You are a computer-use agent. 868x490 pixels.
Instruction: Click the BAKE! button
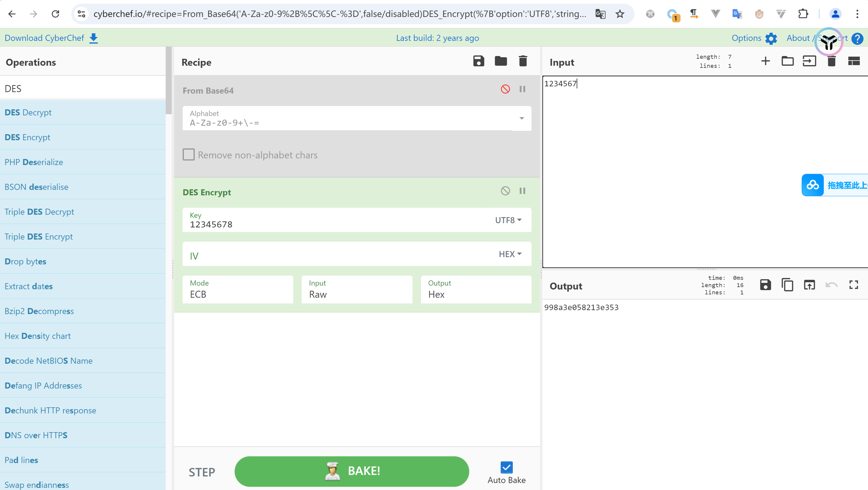(x=351, y=471)
